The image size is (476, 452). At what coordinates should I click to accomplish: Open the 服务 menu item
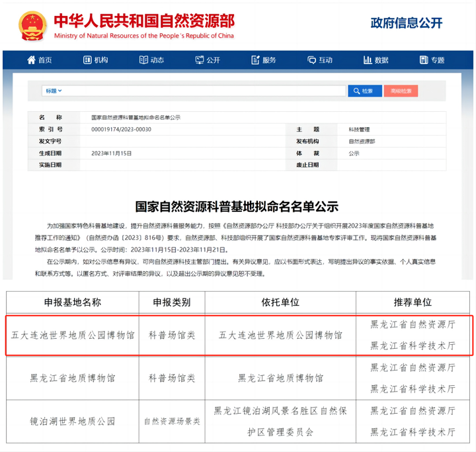pos(269,60)
